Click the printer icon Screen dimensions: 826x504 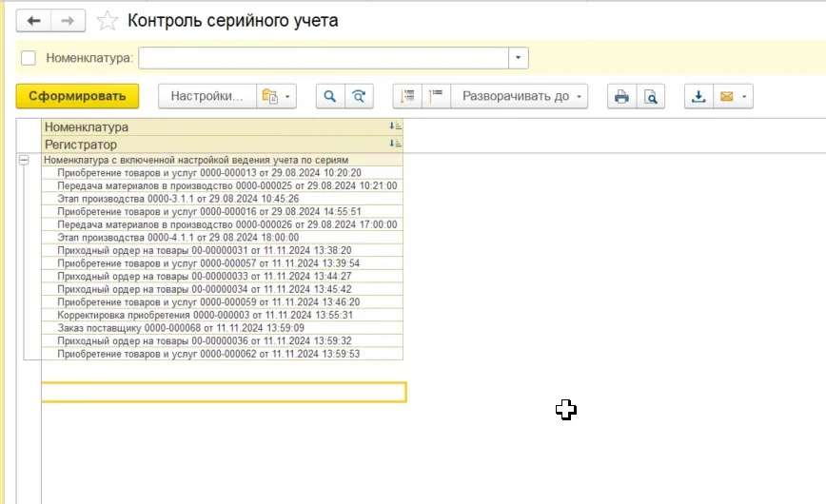pos(621,96)
